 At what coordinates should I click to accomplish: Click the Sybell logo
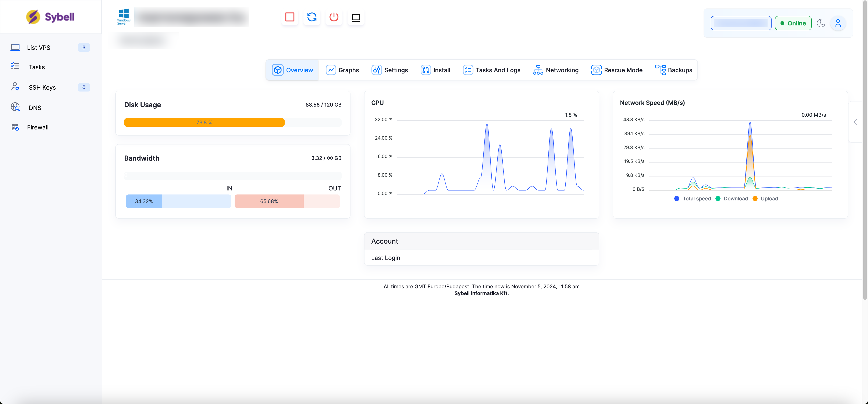51,17
